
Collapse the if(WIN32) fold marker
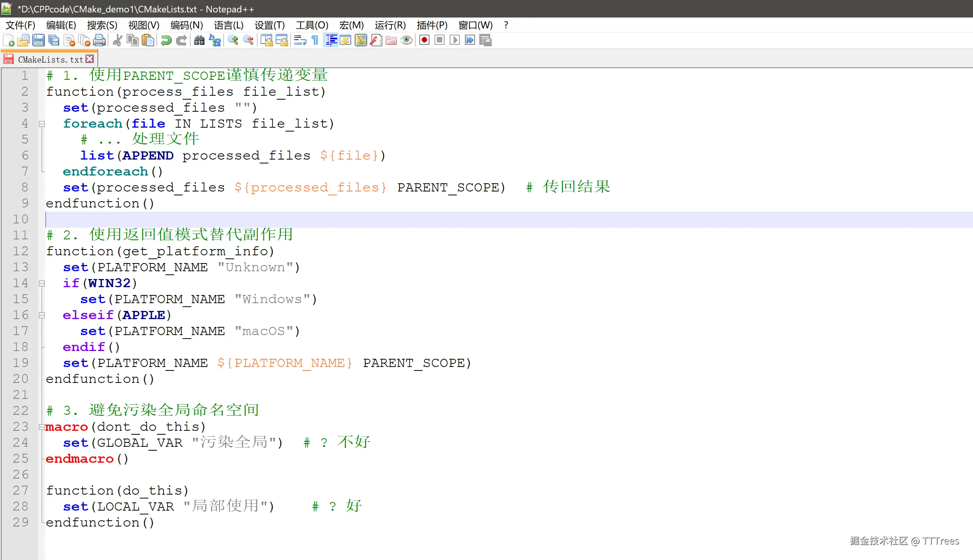(42, 284)
